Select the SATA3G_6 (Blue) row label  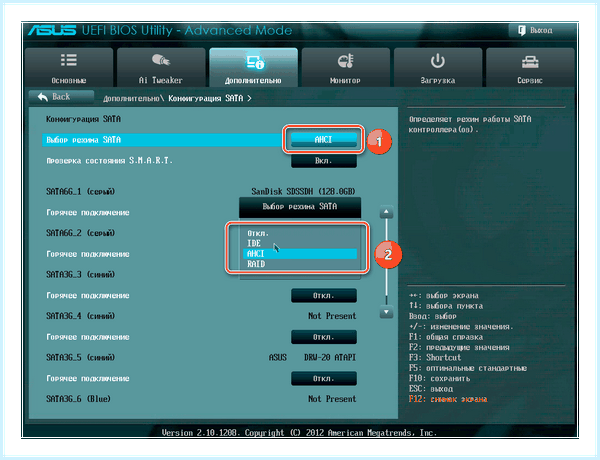coord(78,399)
